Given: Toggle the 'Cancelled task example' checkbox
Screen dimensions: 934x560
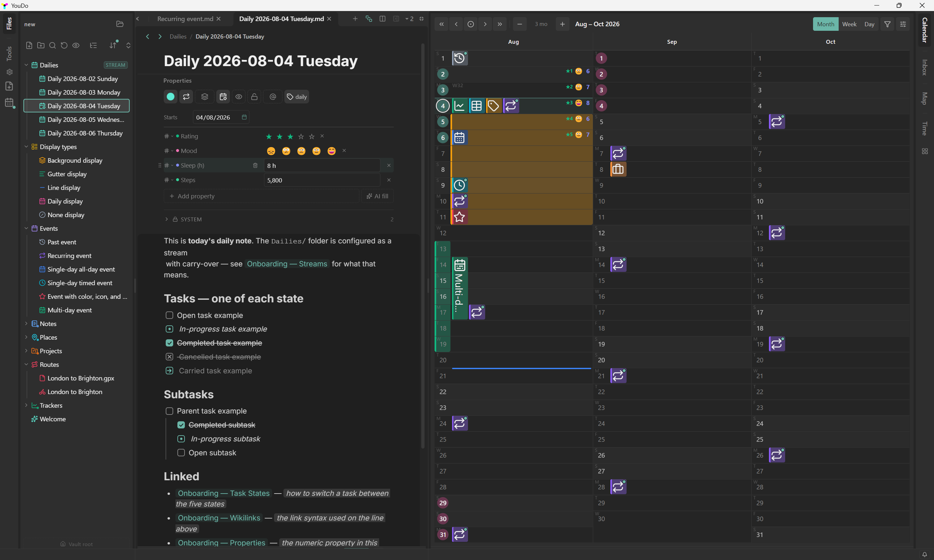Looking at the screenshot, I should (x=170, y=356).
